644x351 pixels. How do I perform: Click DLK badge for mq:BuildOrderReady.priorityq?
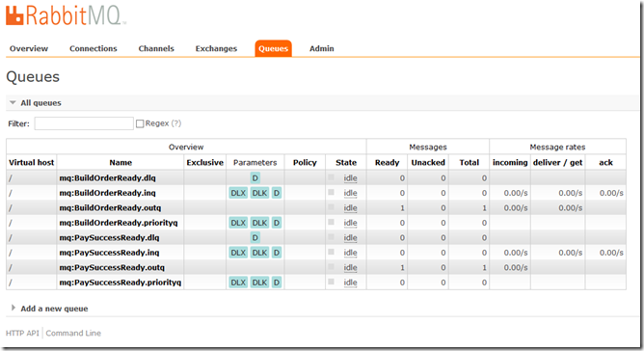[259, 223]
